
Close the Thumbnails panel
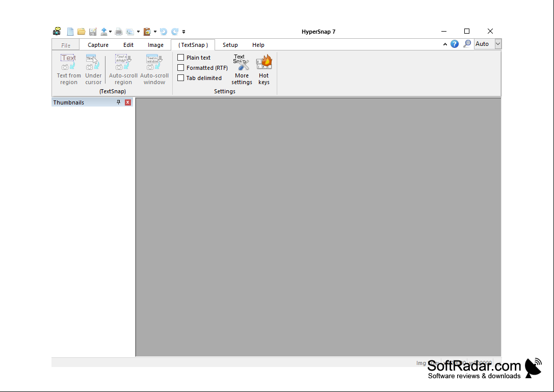[128, 102]
